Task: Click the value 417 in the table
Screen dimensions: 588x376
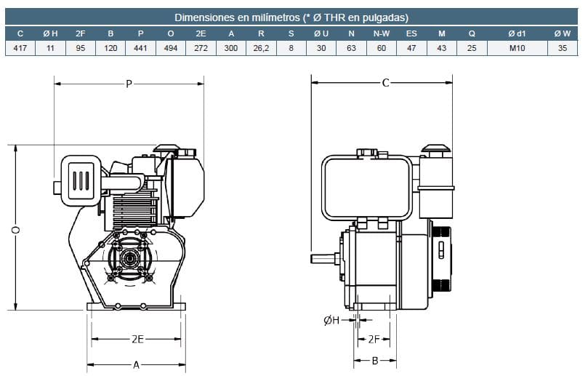Action: (20, 48)
